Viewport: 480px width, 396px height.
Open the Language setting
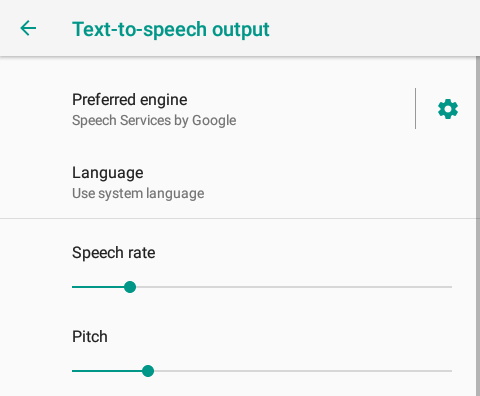[x=238, y=182]
